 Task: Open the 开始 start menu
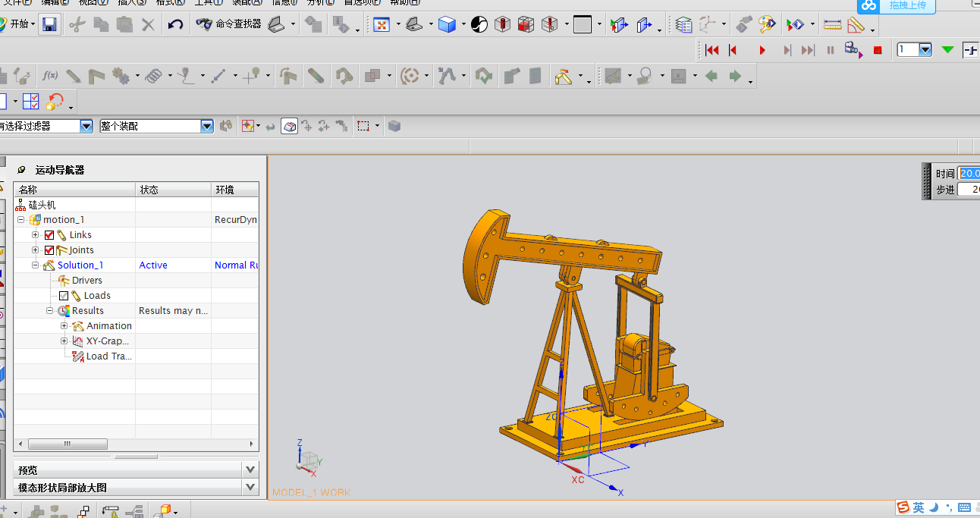pos(18,24)
